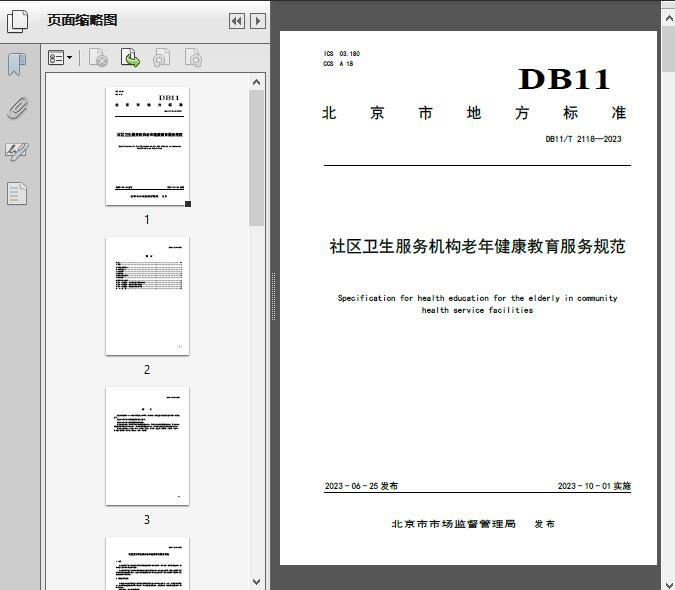The height and width of the screenshot is (590, 675).
Task: Open the attachments paperclip panel
Action: tap(17, 108)
